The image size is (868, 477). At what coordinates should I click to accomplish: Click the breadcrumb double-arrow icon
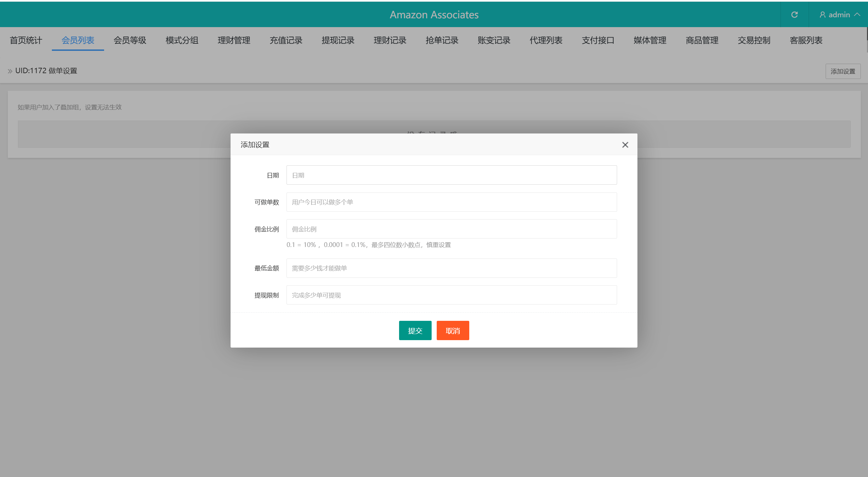click(10, 71)
